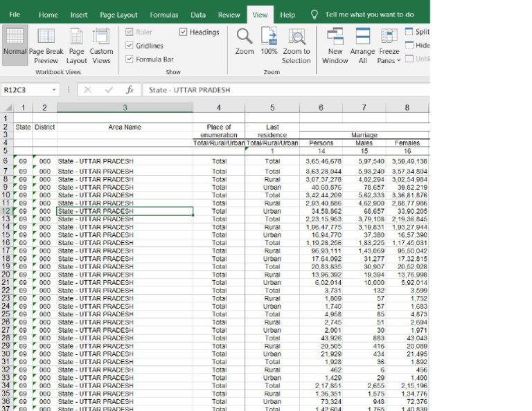The width and height of the screenshot is (532, 411).
Task: Click Arrange All windows
Action: (x=362, y=46)
